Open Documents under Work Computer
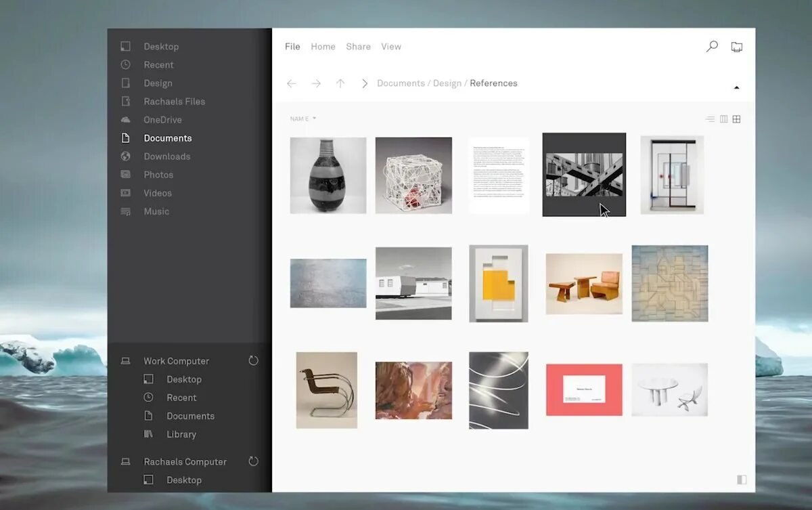The image size is (812, 510). pyautogui.click(x=191, y=416)
